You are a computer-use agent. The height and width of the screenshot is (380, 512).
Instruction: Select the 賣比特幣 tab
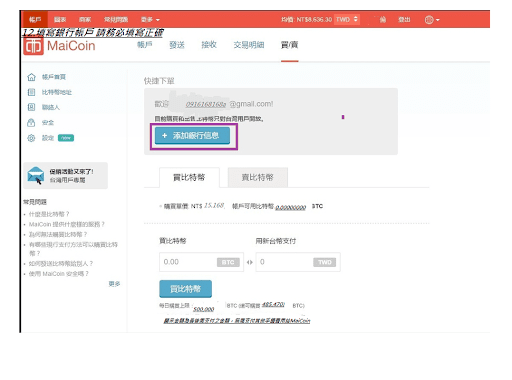point(257,177)
